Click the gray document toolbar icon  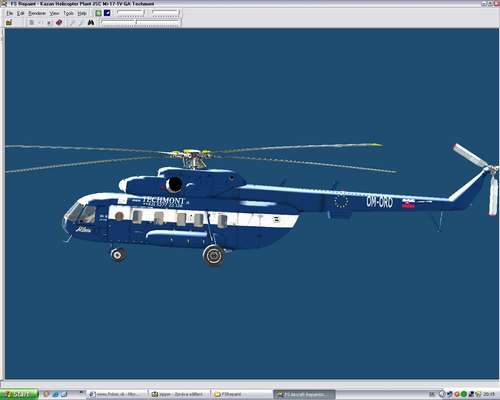click(x=32, y=22)
